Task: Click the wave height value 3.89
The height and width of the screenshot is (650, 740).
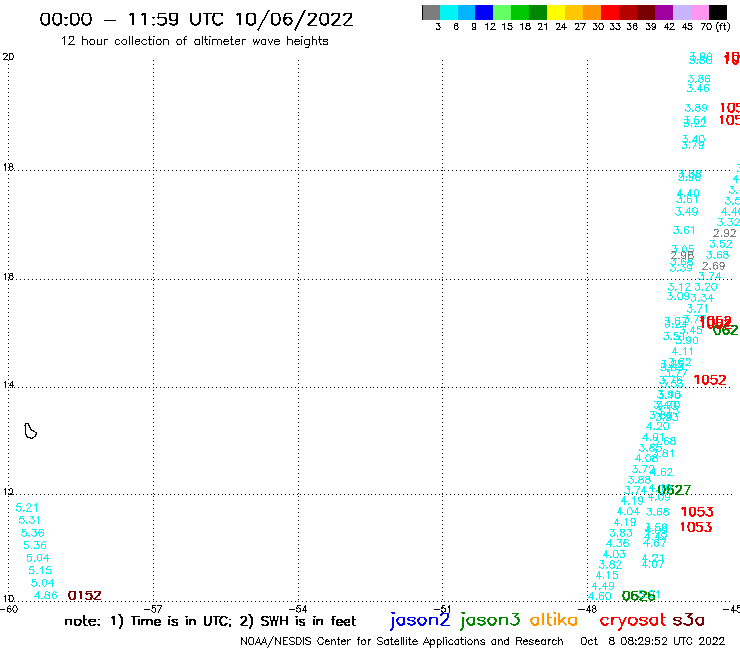Action: coord(696,108)
